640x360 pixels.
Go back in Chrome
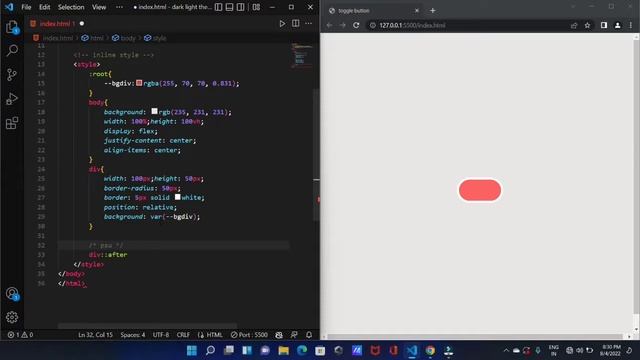pos(329,25)
